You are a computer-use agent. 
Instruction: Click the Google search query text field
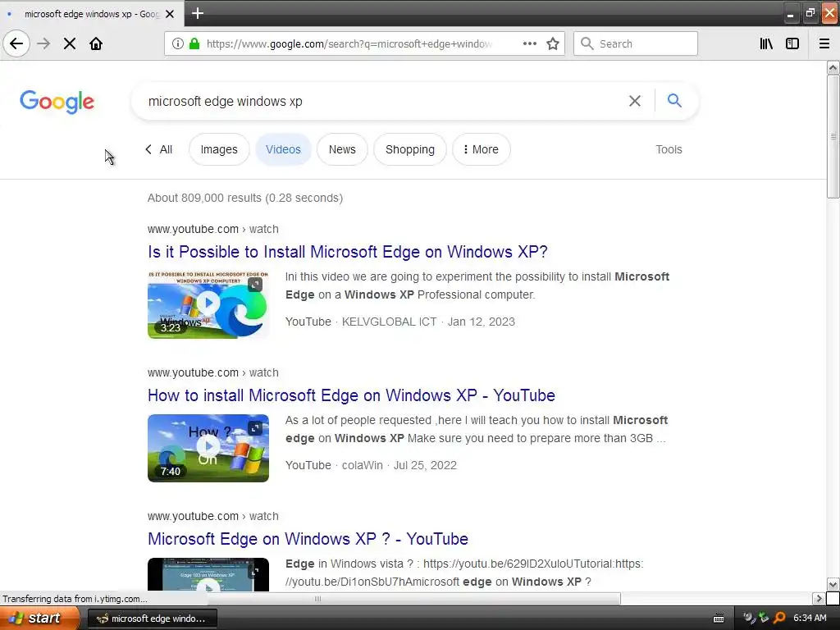[381, 101]
